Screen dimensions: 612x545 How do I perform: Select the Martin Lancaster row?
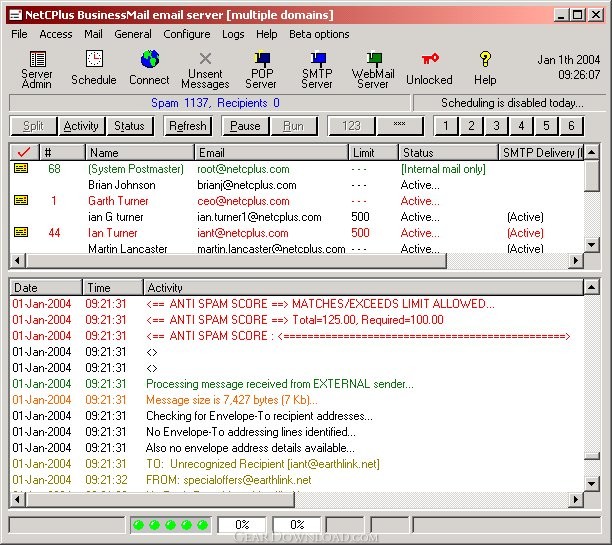point(297,248)
